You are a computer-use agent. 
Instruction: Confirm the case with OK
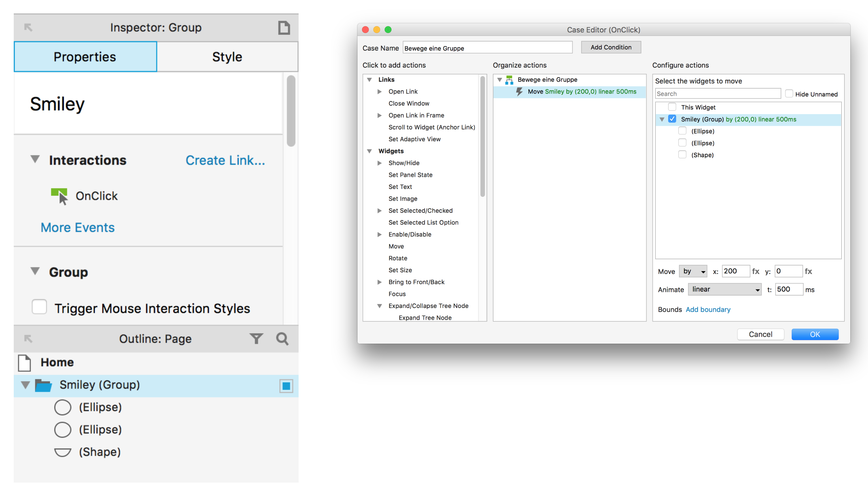815,334
